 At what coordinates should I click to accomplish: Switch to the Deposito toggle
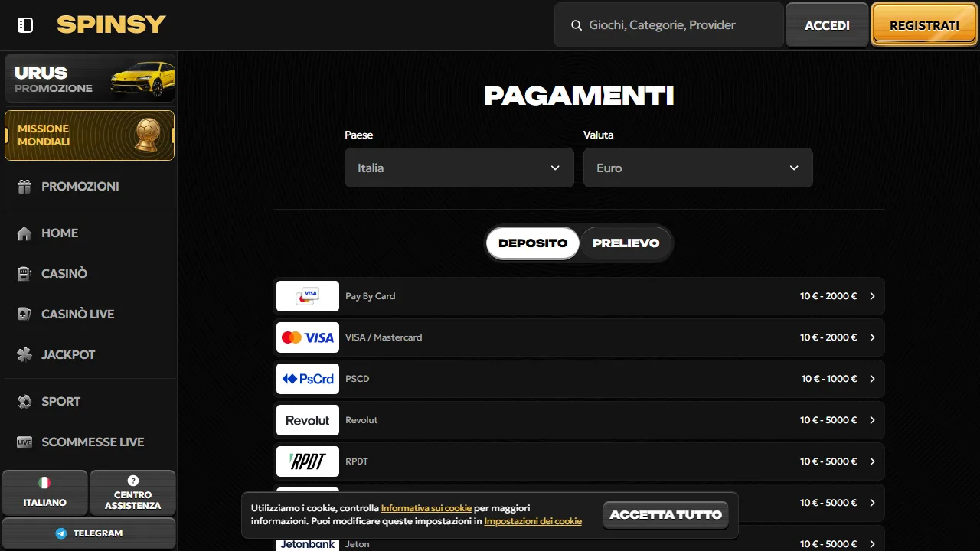tap(533, 243)
